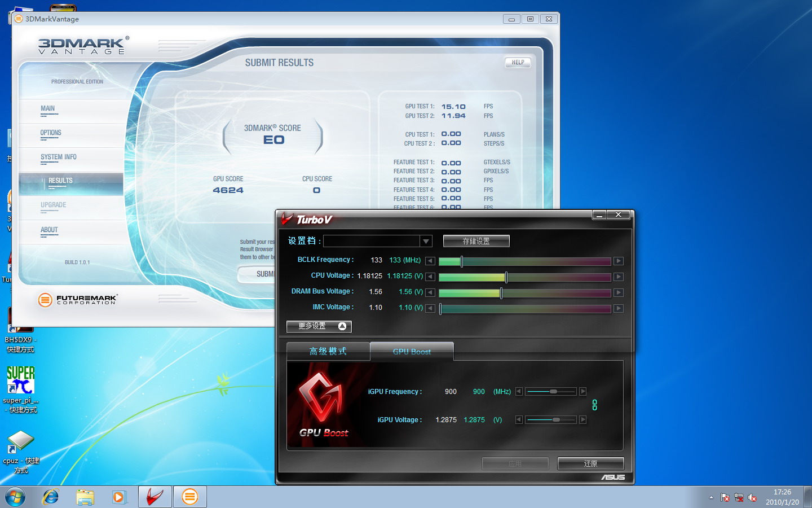The width and height of the screenshot is (812, 508).
Task: Decrease iGPU Voltage with left arrow
Action: (x=519, y=419)
